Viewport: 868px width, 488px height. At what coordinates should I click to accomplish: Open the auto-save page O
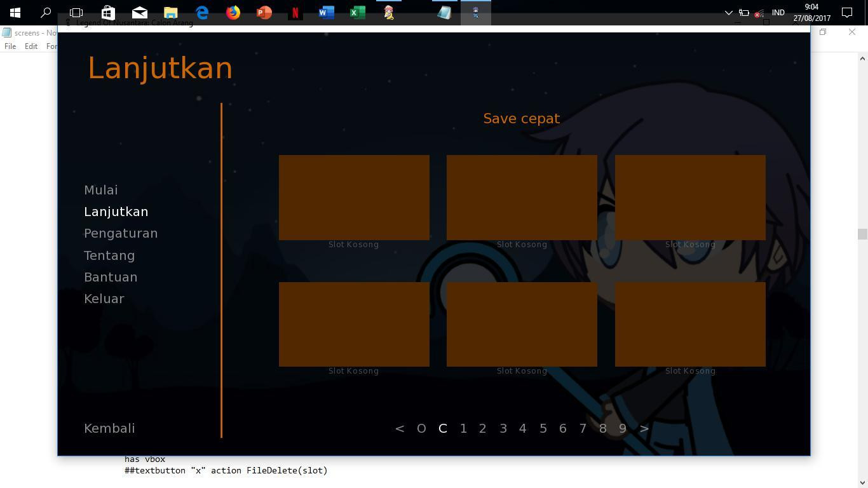[421, 428]
